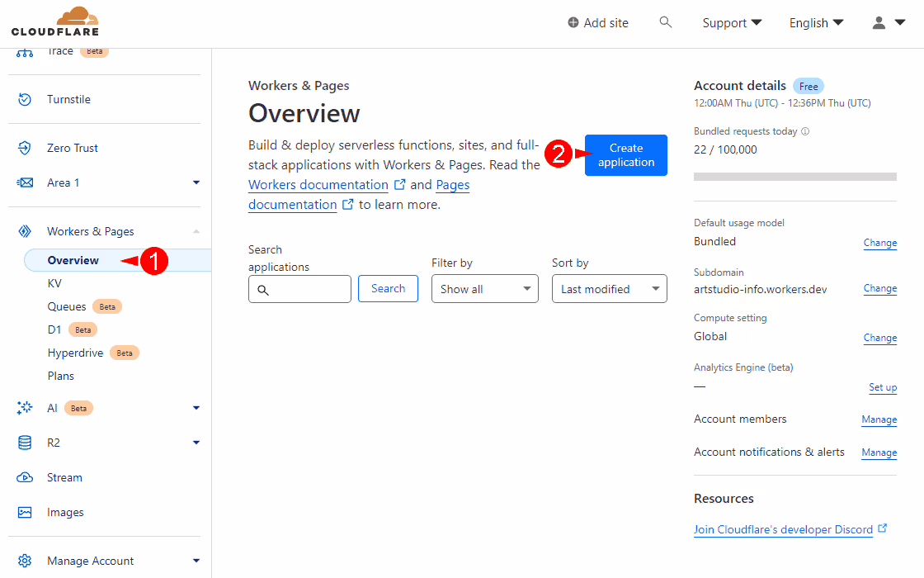Click the Manage Account gear icon
This screenshot has width=924, height=578.
pyautogui.click(x=25, y=561)
